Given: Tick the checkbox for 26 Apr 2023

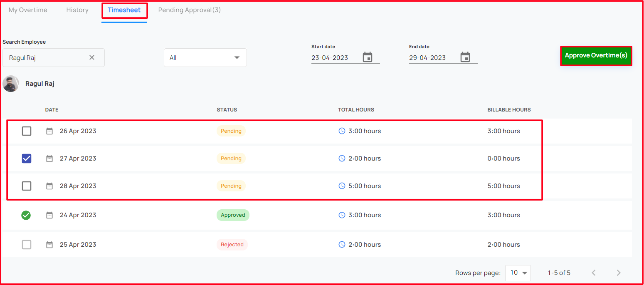Looking at the screenshot, I should [27, 131].
